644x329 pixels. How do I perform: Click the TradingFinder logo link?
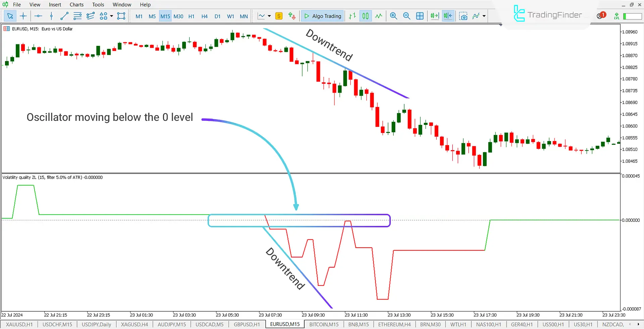coord(547,14)
